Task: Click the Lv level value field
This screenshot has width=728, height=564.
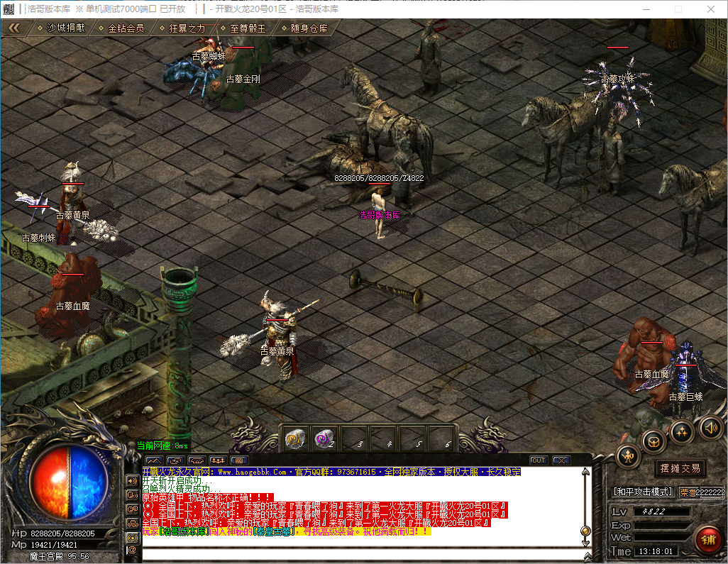Action: [x=662, y=512]
